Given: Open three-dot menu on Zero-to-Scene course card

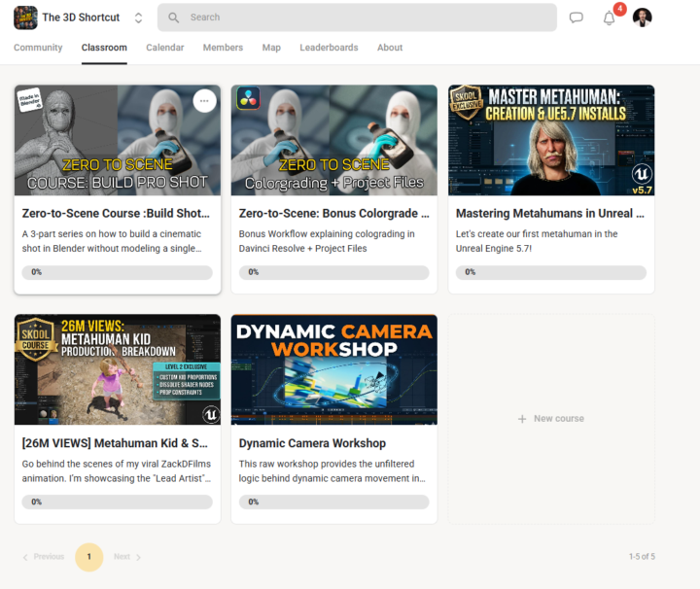Looking at the screenshot, I should click(x=204, y=101).
